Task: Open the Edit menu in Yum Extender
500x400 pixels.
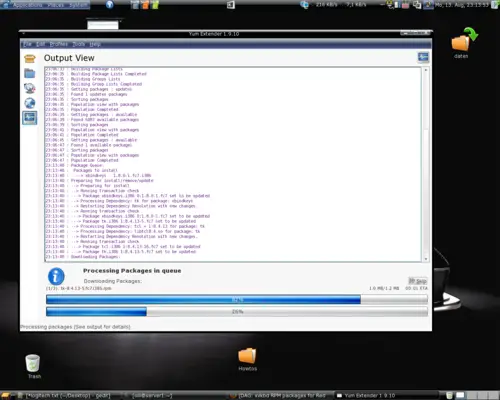Action: tap(40, 44)
